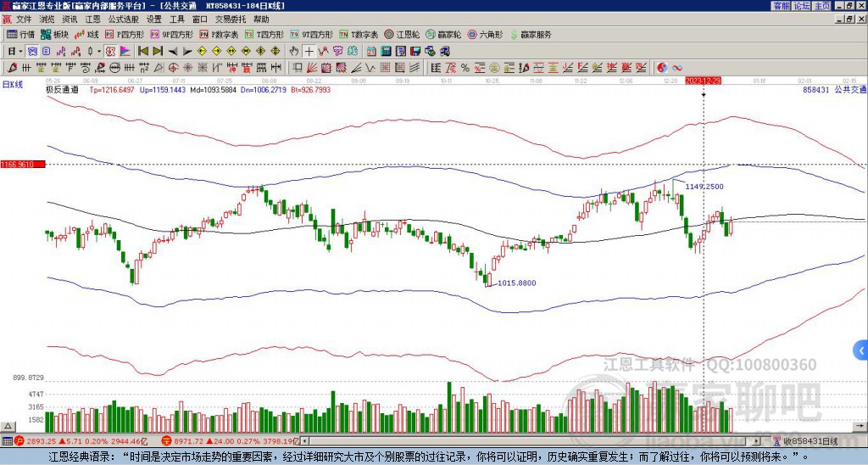The height and width of the screenshot is (465, 868).
Task: Open the 板块 sector view
Action: tap(55, 34)
